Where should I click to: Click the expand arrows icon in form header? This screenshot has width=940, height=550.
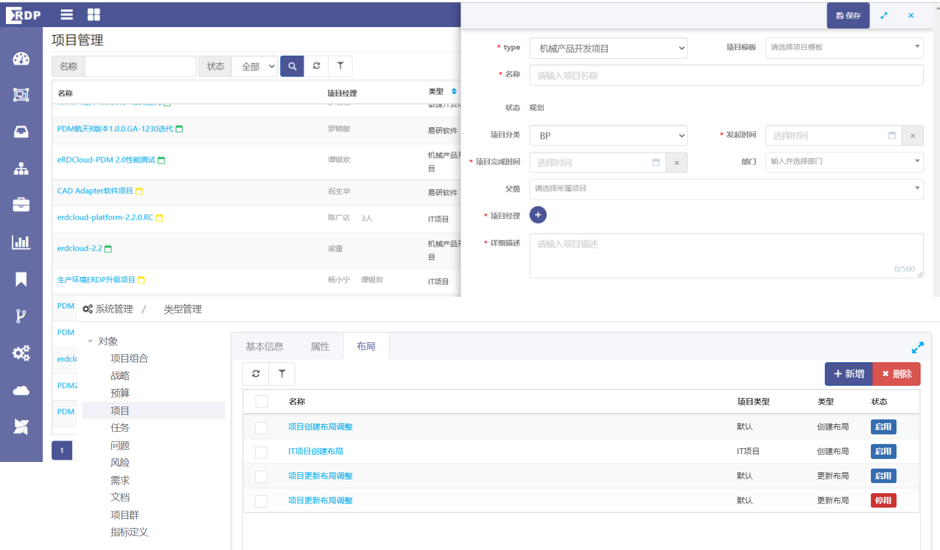(x=884, y=16)
